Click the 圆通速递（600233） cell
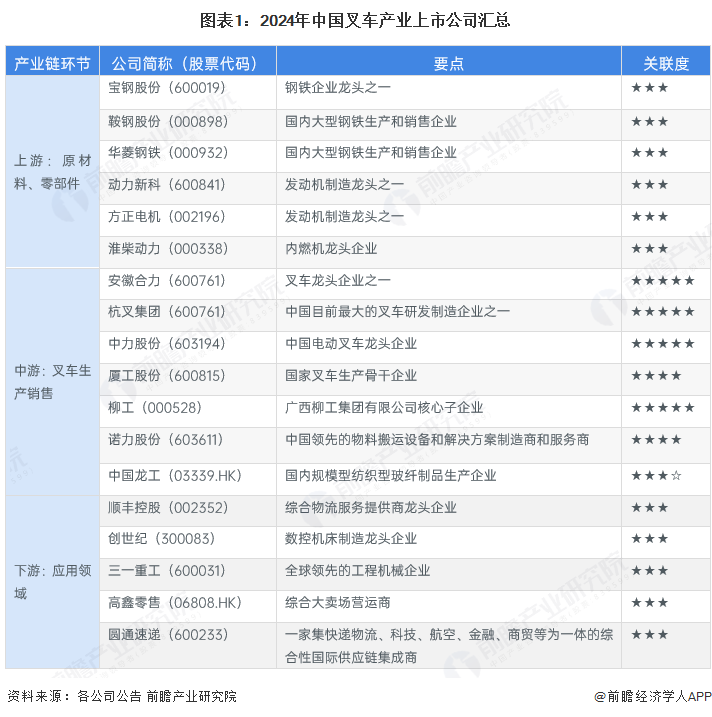The image size is (712, 717). [x=188, y=646]
